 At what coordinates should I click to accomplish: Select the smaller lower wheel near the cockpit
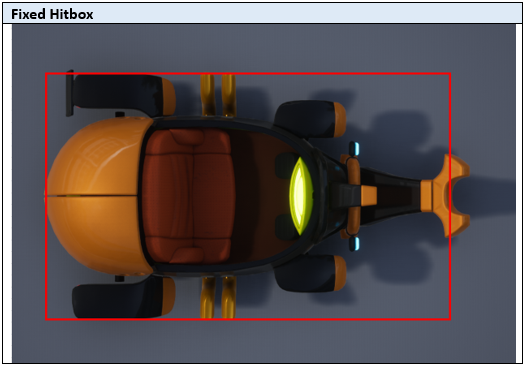tap(310, 273)
